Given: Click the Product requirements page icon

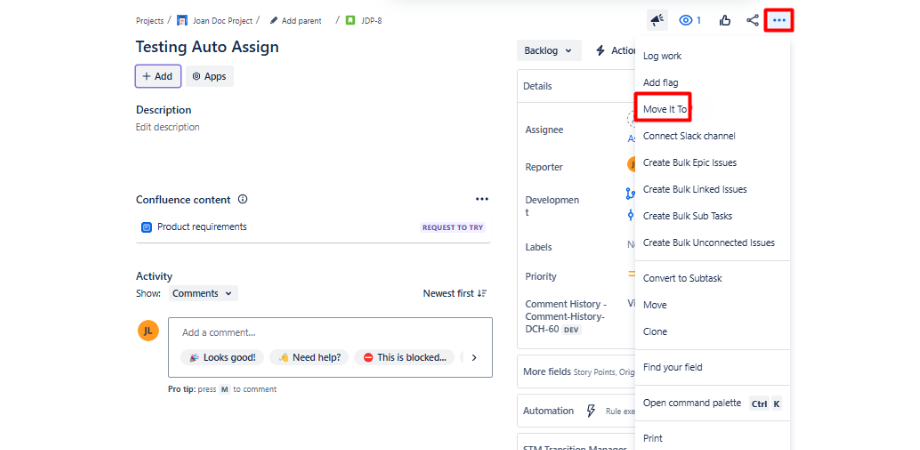Looking at the screenshot, I should [x=147, y=227].
